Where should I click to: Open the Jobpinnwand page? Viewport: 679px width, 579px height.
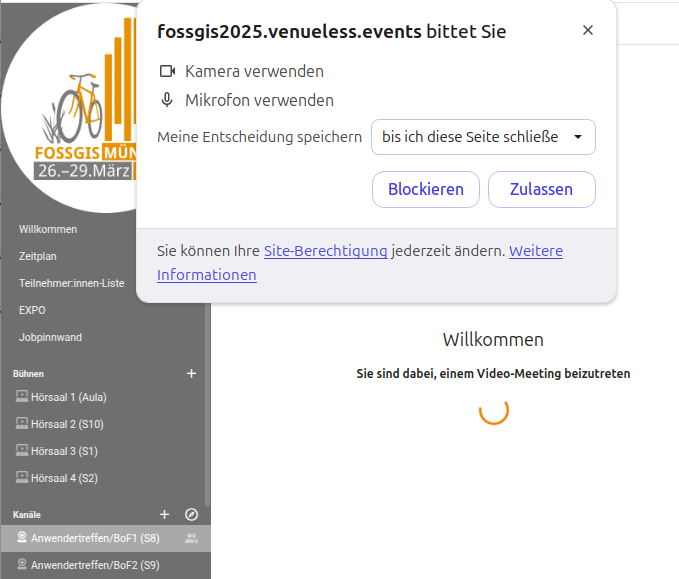click(50, 337)
